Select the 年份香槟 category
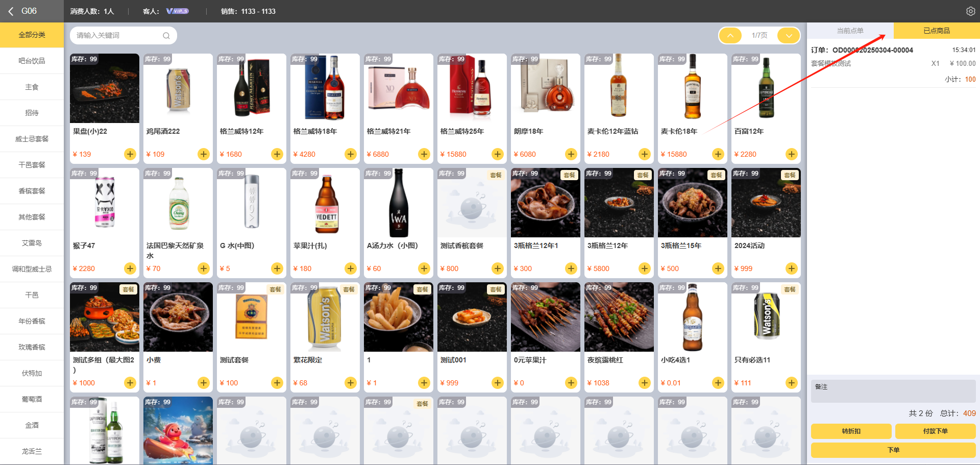The height and width of the screenshot is (465, 980). (32, 322)
